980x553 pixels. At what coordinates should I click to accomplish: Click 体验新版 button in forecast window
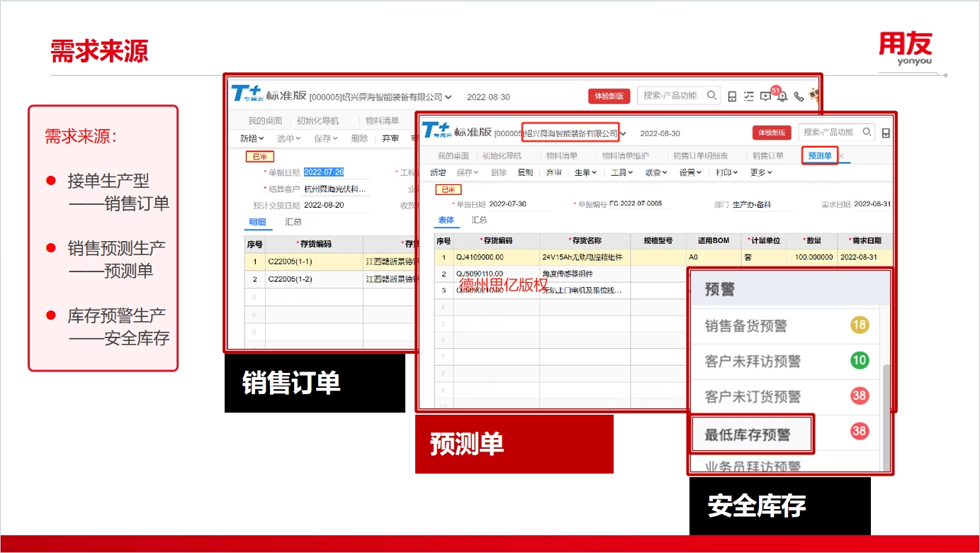coord(772,133)
